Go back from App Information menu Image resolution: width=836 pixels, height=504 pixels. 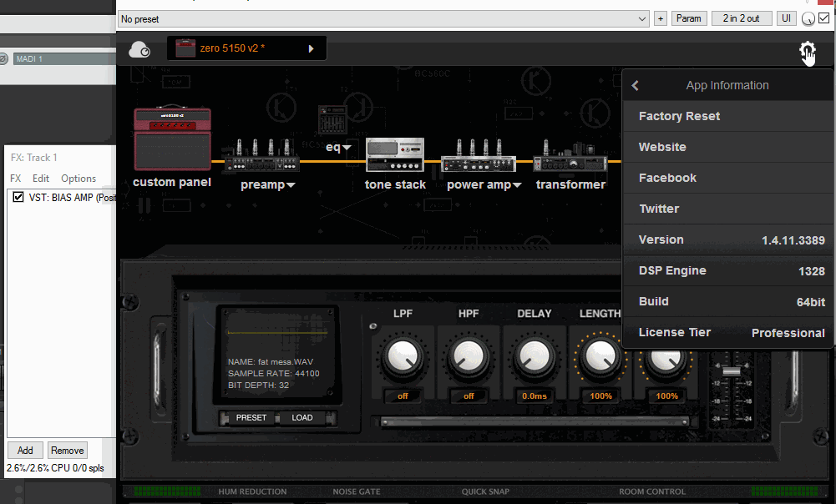click(x=635, y=85)
